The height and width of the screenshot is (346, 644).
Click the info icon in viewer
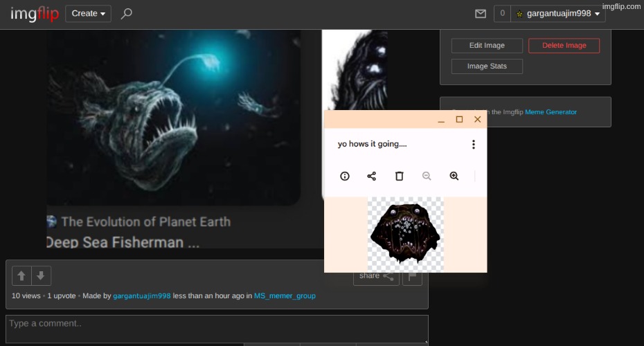coord(345,176)
